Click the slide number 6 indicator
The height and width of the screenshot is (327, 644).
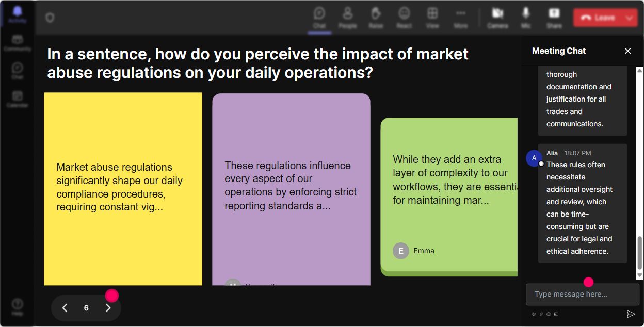[86, 308]
